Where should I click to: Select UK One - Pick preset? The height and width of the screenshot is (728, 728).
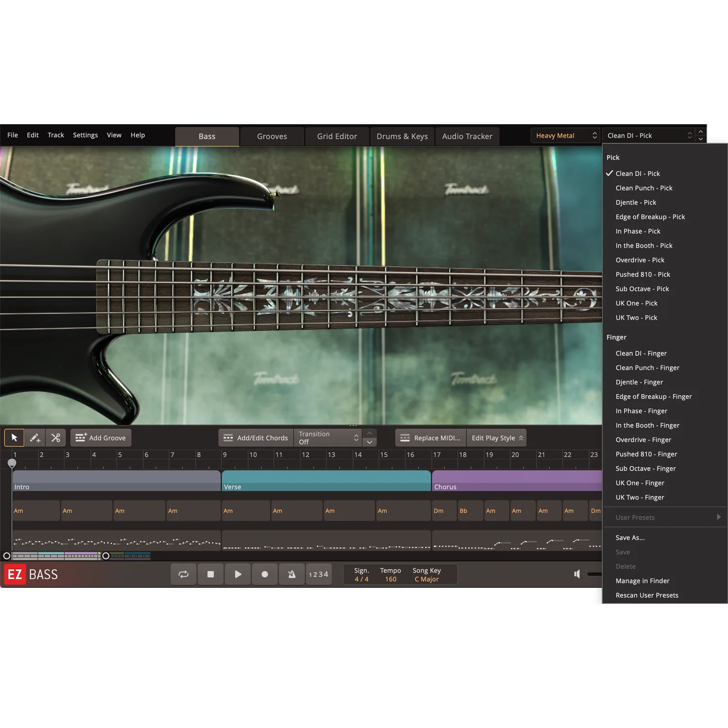coord(665,303)
